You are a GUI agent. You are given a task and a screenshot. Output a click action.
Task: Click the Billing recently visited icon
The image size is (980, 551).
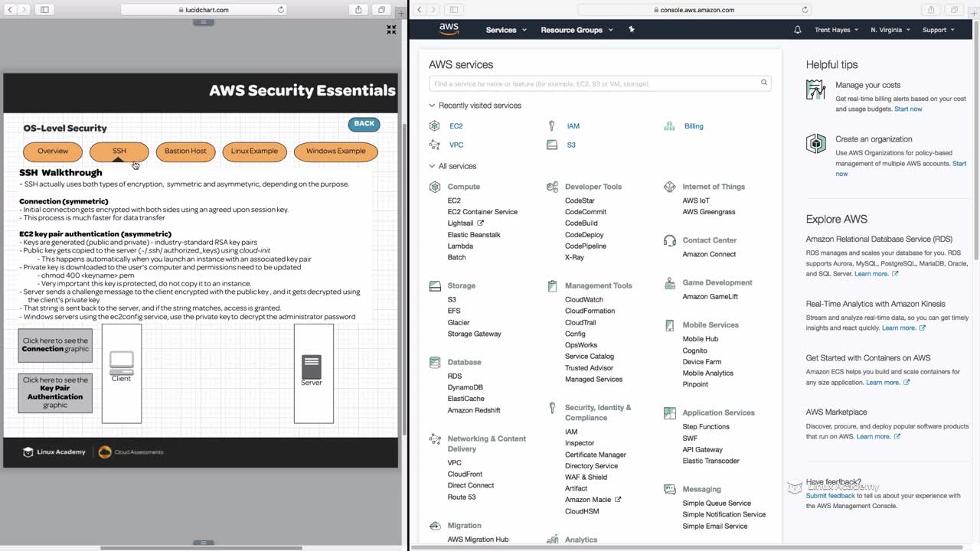click(x=669, y=126)
